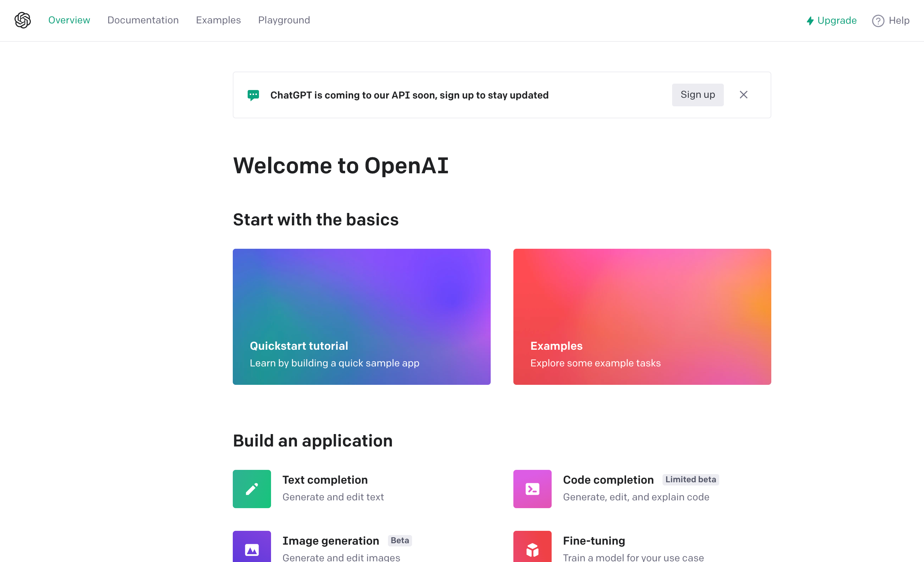
Task: Click the Code completion title link
Action: [608, 480]
